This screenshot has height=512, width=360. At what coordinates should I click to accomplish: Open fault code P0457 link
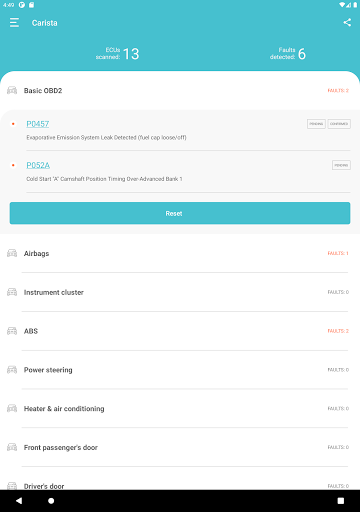(x=38, y=124)
